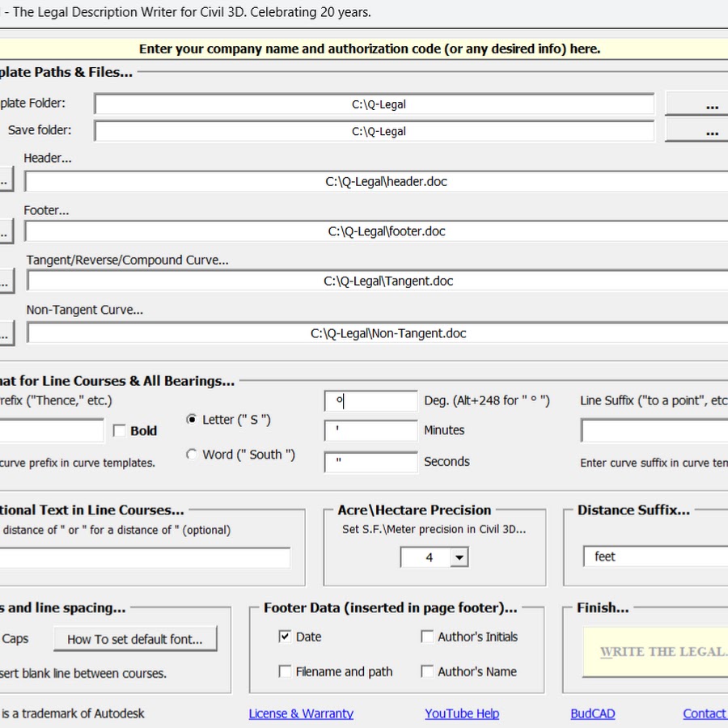Browse for the Tangent curve template file
Screen dimensions: 728x728
tap(6, 281)
